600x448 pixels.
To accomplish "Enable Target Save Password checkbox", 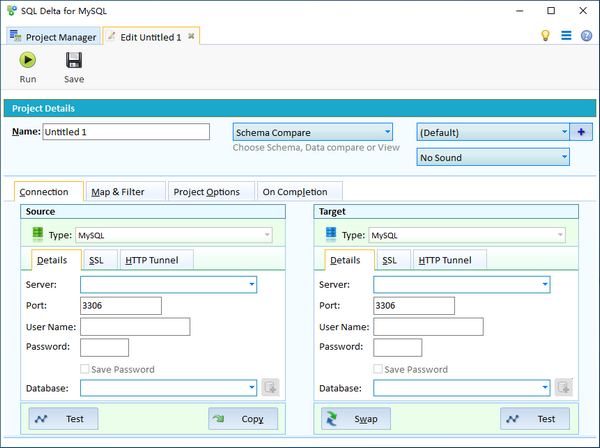I will [378, 369].
